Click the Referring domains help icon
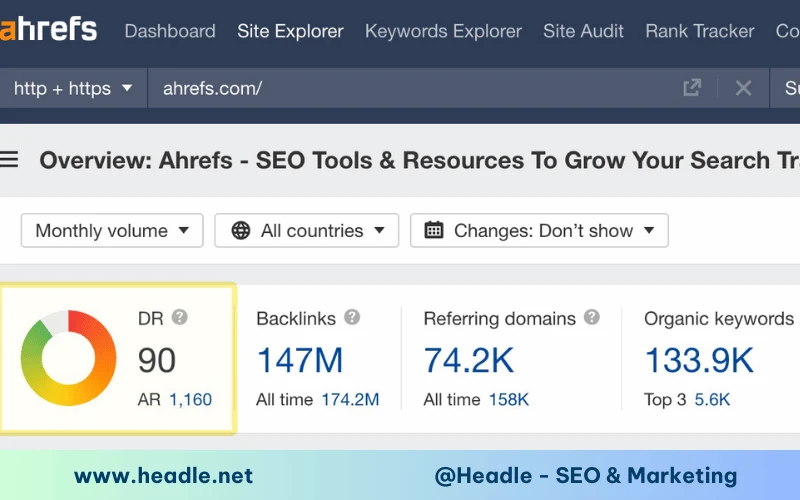The width and height of the screenshot is (800, 500). click(592, 317)
